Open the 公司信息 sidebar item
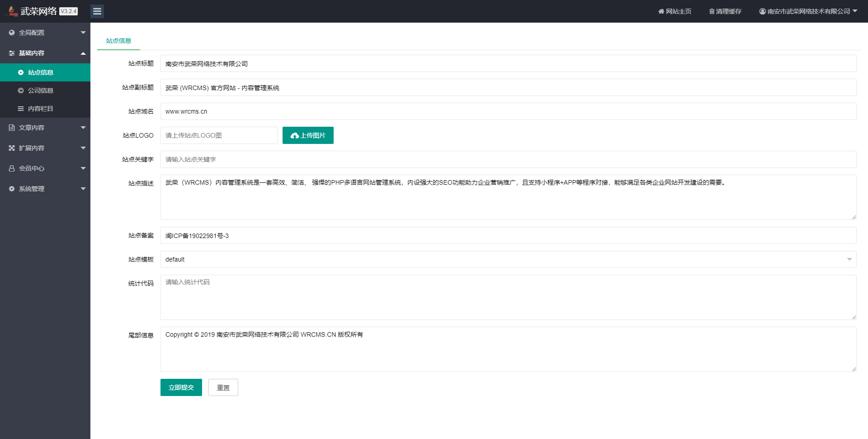Viewport: 868px width, 439px height. click(45, 91)
